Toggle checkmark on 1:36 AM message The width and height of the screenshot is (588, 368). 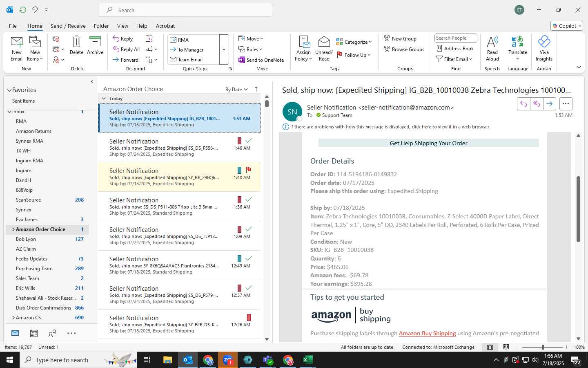[248, 199]
